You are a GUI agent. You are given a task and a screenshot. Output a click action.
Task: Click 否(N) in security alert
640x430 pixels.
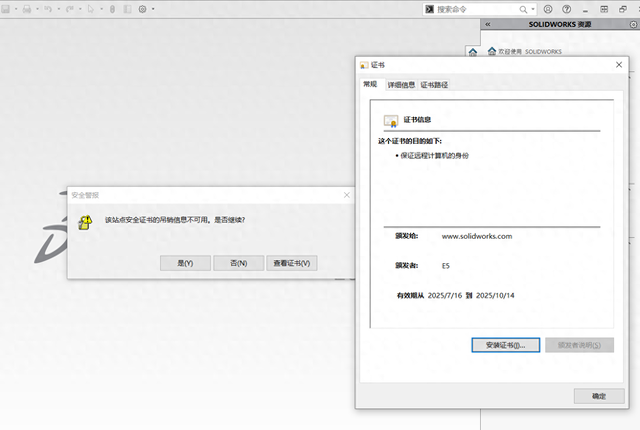pos(239,263)
